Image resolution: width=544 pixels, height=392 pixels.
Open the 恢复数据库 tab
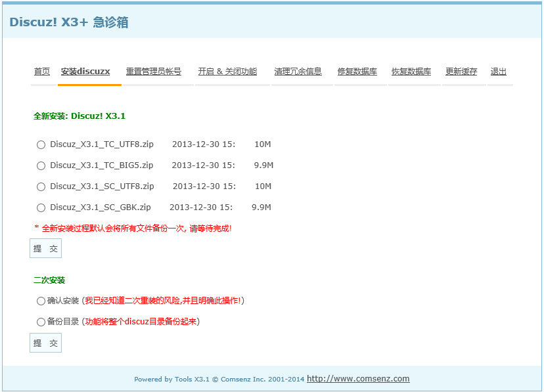pos(411,72)
